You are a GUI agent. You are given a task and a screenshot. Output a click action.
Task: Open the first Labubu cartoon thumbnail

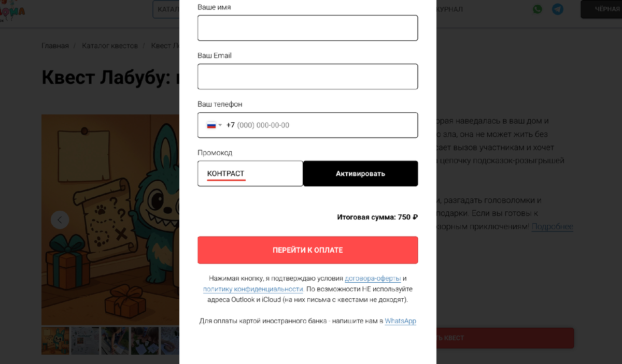click(x=55, y=340)
